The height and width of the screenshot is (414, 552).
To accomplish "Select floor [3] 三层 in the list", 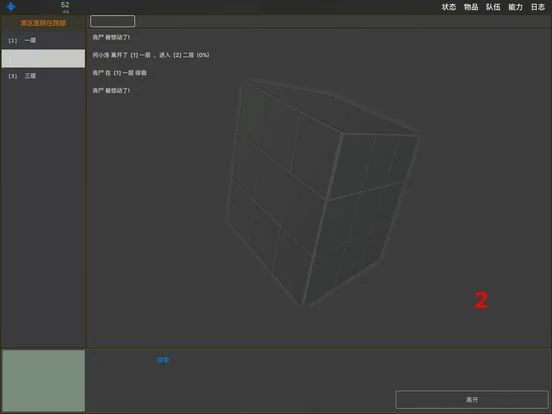I will pyautogui.click(x=43, y=76).
